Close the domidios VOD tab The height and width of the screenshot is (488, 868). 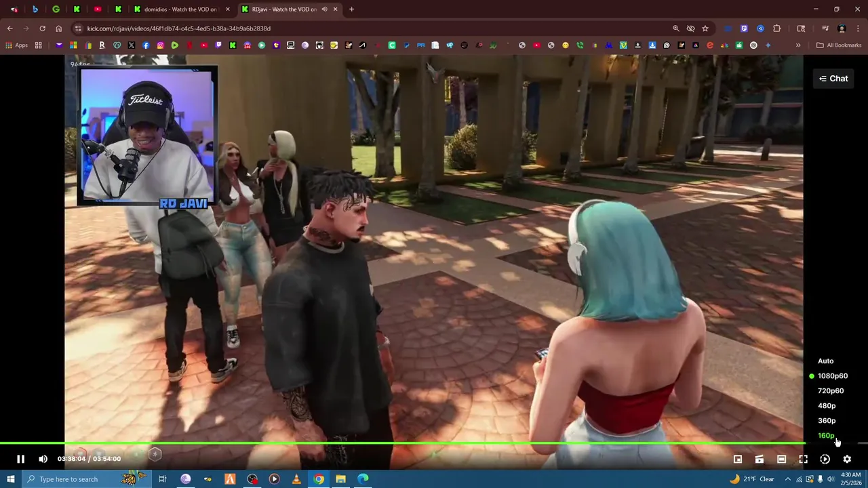pyautogui.click(x=227, y=9)
